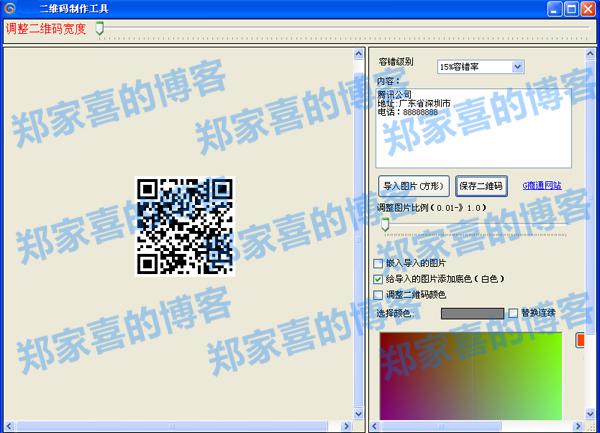Click the preview pane scroll right arrow

coord(346,426)
